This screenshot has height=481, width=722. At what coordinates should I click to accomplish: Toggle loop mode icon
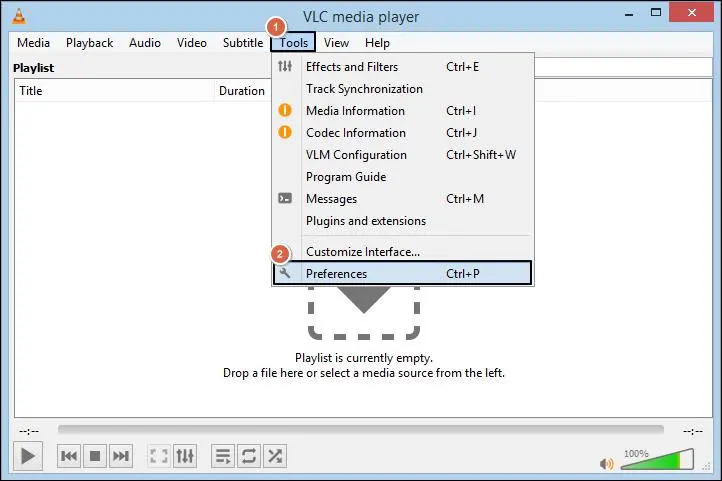pos(249,456)
